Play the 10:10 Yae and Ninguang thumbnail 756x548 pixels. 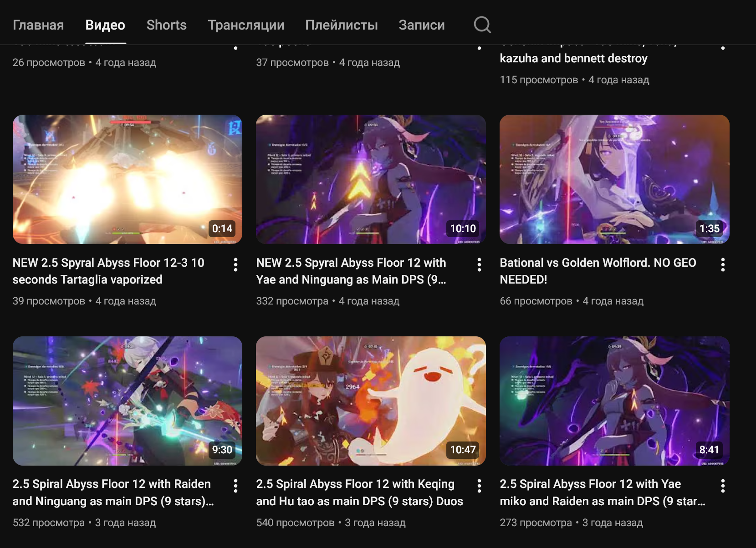point(371,179)
